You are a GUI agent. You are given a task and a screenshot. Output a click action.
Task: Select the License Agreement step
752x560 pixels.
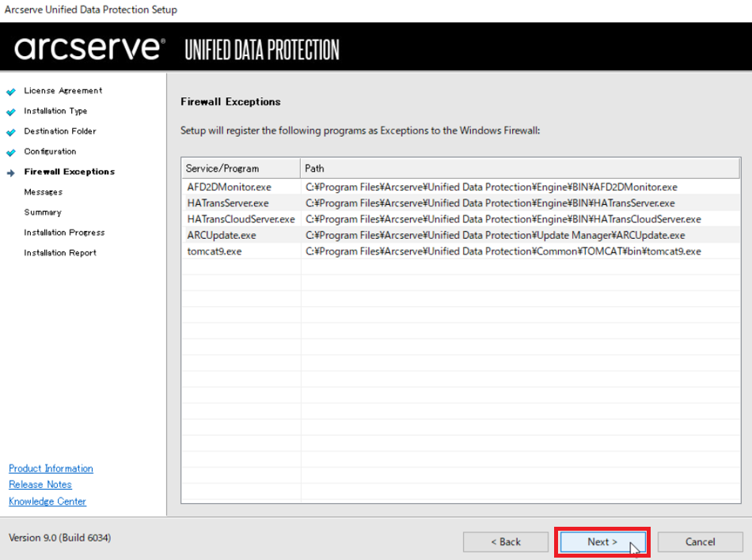(63, 90)
